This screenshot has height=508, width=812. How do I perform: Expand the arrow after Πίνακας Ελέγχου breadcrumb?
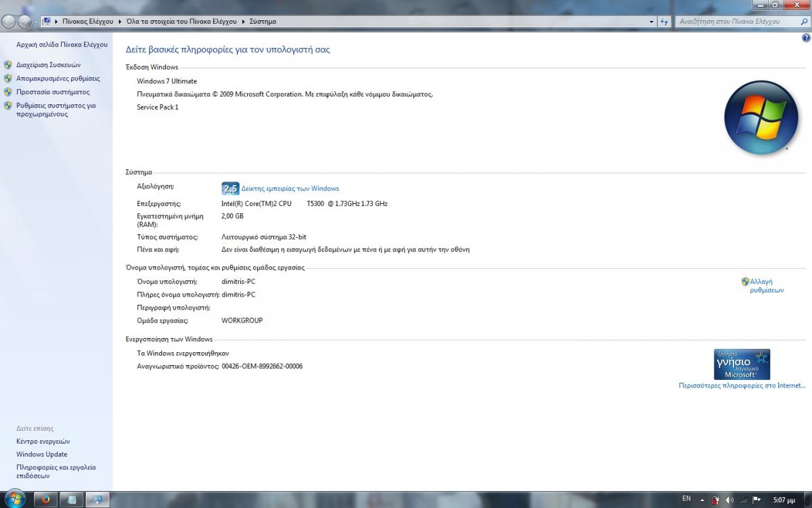coord(120,22)
